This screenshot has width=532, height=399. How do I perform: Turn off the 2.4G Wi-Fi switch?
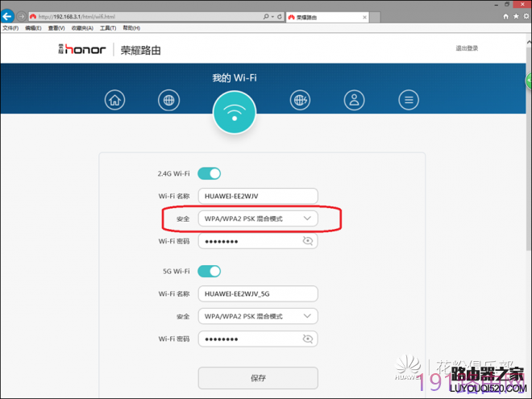pyautogui.click(x=209, y=173)
